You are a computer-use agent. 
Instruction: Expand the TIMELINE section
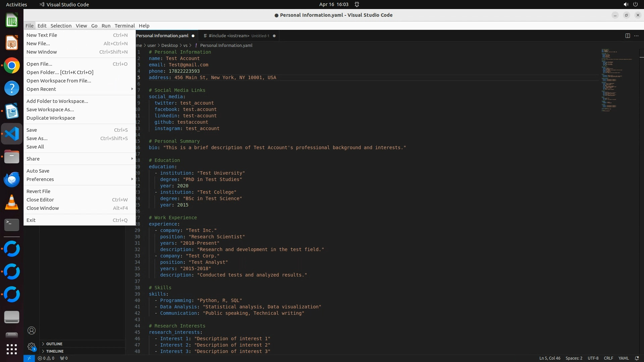(55, 351)
